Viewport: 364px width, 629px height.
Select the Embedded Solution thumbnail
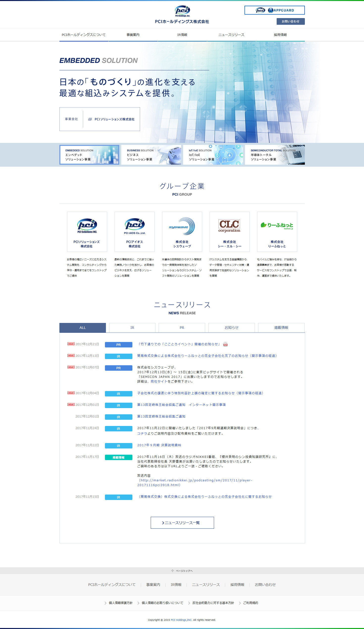pos(89,155)
